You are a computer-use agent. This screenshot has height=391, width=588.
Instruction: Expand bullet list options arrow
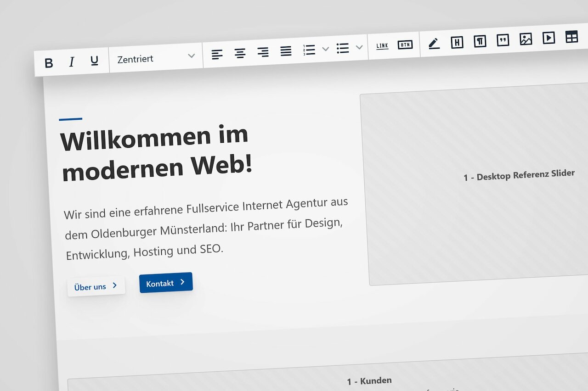point(359,47)
